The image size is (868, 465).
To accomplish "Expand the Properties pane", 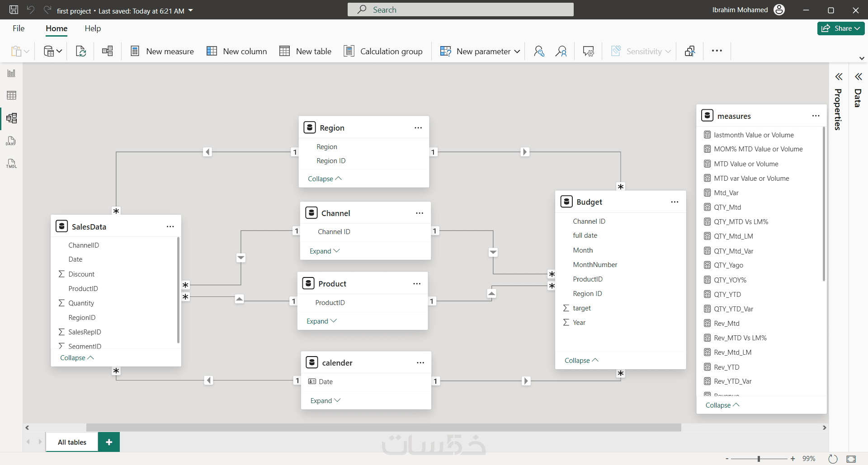I will coord(839,77).
